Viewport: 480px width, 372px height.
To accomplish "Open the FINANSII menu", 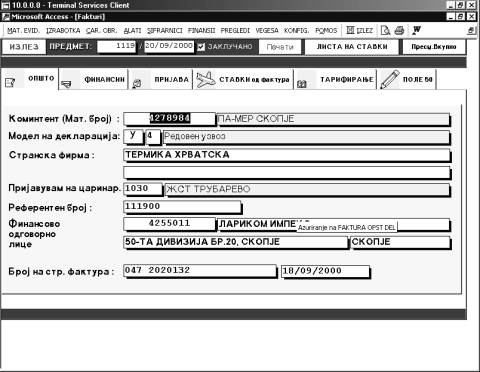I will coord(201,31).
